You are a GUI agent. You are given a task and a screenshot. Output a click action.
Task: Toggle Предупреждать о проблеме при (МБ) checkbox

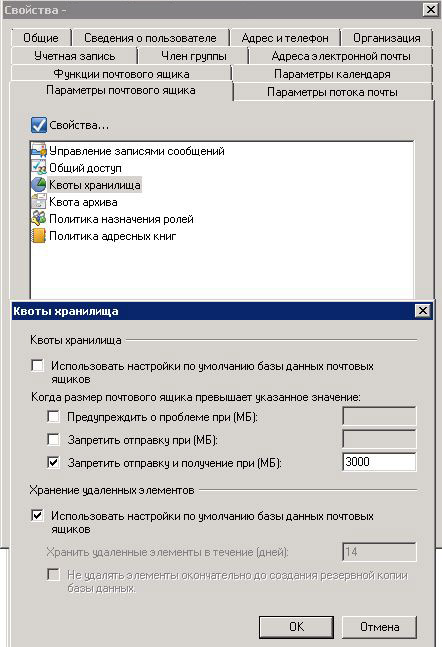click(54, 416)
